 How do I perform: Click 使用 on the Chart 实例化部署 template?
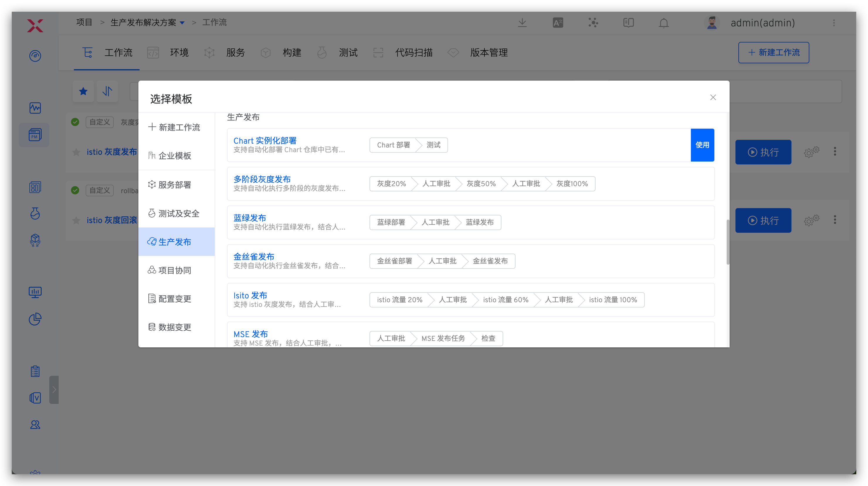[702, 145]
